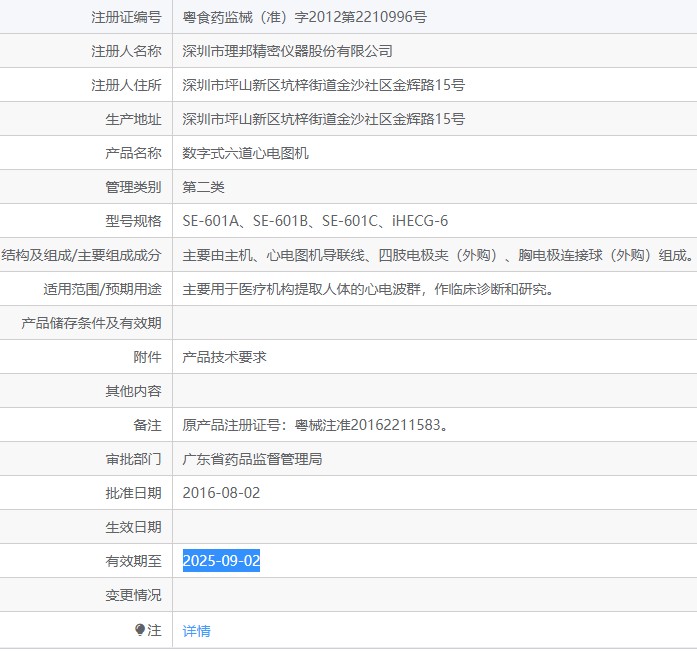
Task: Click the 批准日期 label
Action: pyautogui.click(x=133, y=493)
